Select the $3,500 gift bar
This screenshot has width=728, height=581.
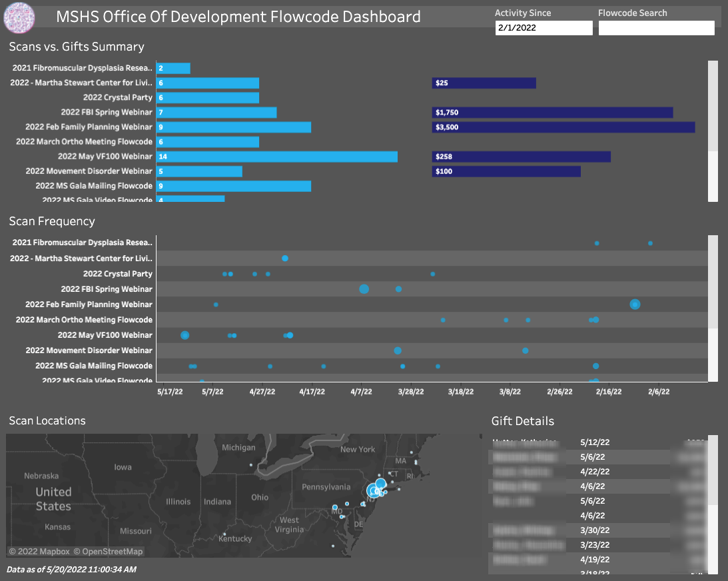click(563, 127)
